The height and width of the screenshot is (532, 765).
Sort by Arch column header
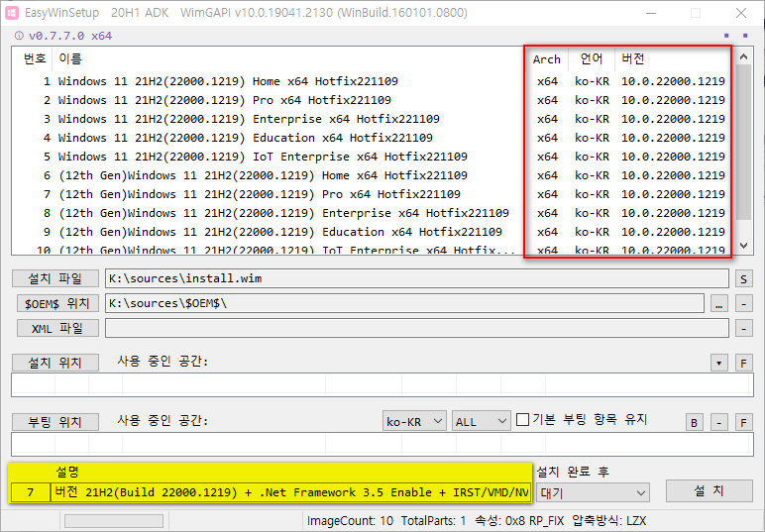pyautogui.click(x=546, y=59)
